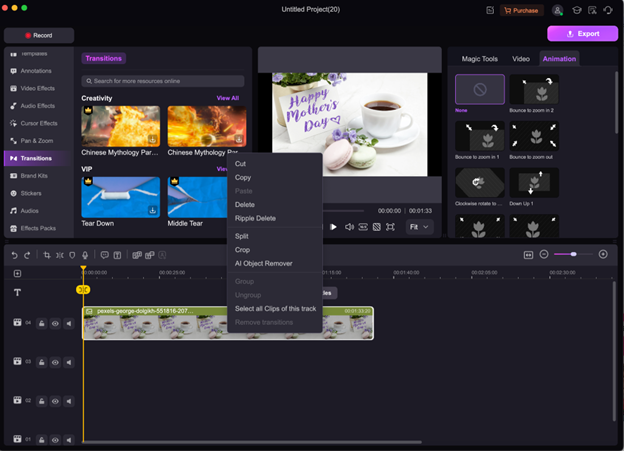Click the fullscreen preview icon

390,227
